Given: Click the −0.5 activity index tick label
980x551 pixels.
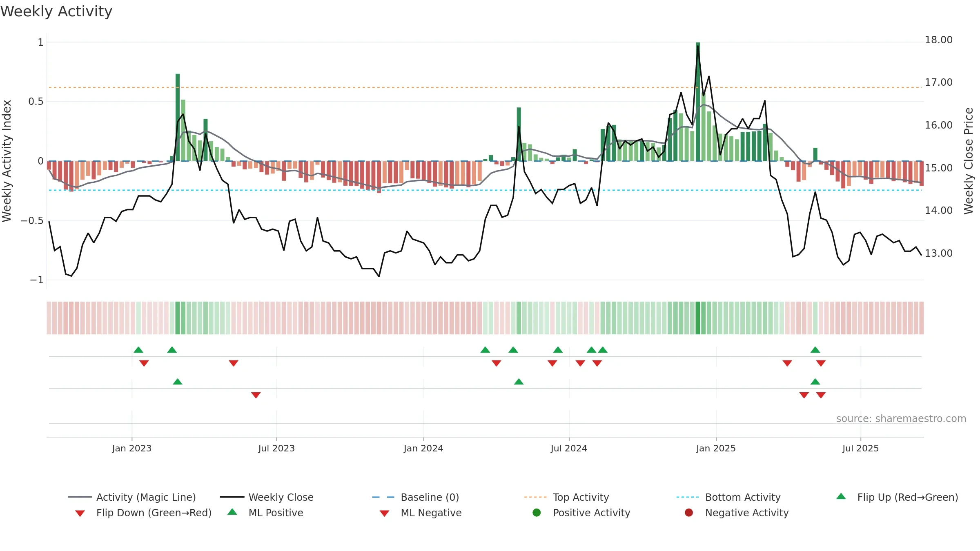Looking at the screenshot, I should 32,221.
